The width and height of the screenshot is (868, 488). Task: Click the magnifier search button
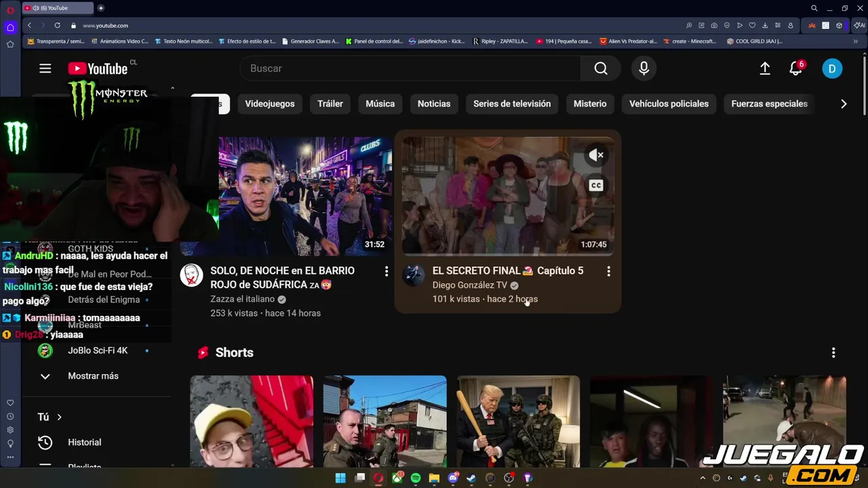coord(601,68)
